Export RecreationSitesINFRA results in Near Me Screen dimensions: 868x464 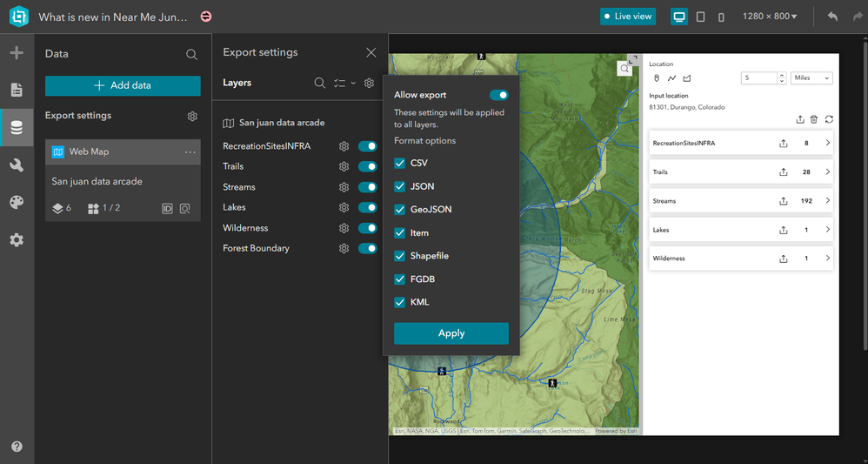[x=783, y=143]
